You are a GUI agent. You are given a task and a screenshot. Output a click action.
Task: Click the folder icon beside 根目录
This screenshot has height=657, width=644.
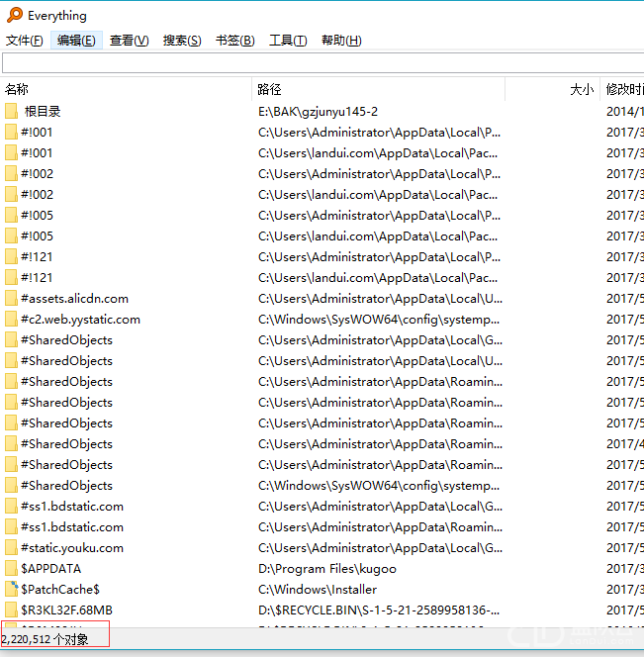tap(11, 112)
